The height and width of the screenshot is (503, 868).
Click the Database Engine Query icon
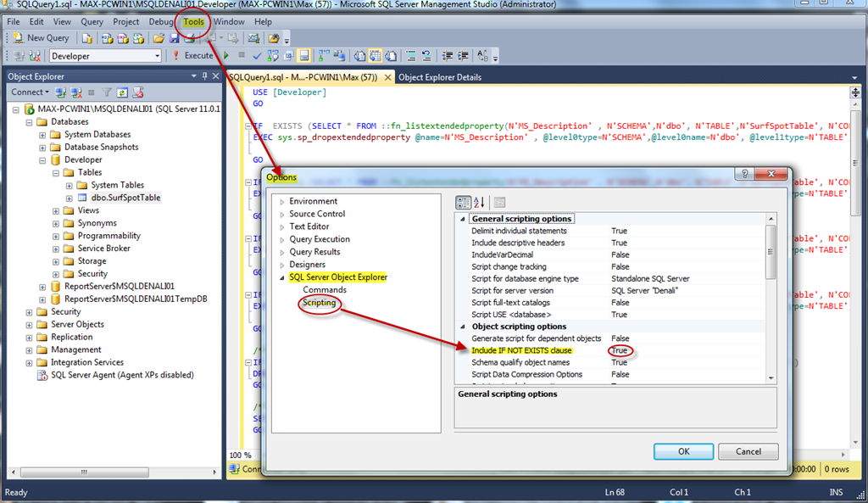tap(87, 38)
